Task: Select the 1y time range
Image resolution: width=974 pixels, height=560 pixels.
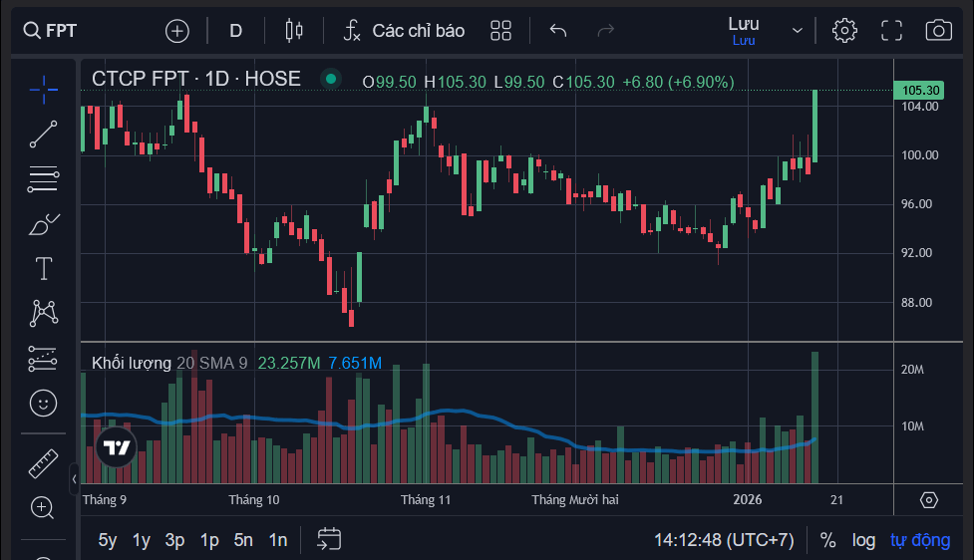Action: (x=142, y=540)
